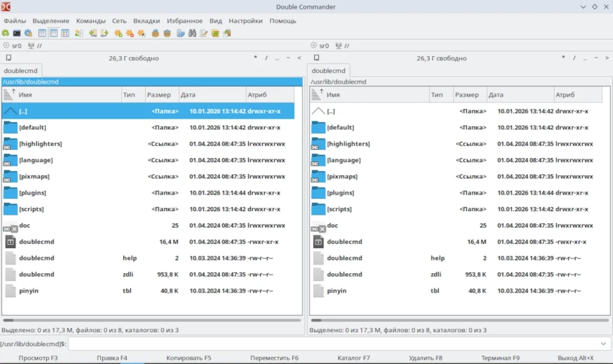The image size is (613, 364).
Task: Click Просмотр F3 button
Action: coord(38,358)
